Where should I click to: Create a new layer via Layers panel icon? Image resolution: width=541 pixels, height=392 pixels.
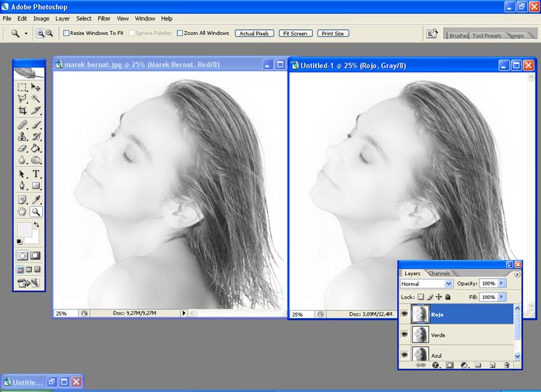[x=492, y=365]
